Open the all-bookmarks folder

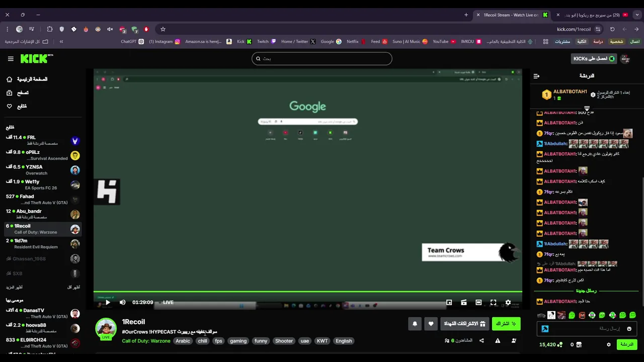click(27, 42)
